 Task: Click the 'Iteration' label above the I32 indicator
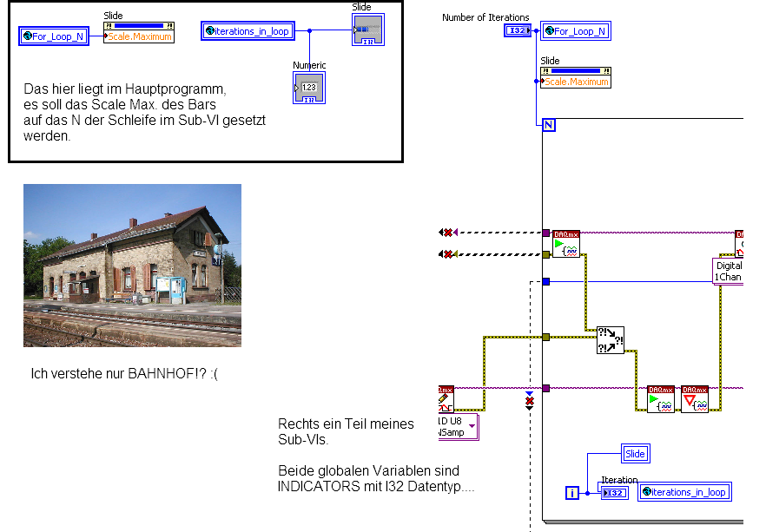pos(619,480)
